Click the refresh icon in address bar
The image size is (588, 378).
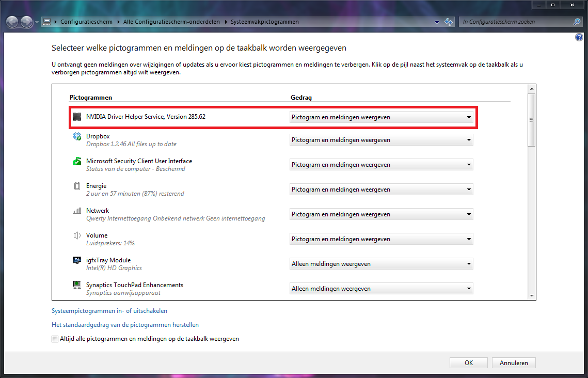449,22
